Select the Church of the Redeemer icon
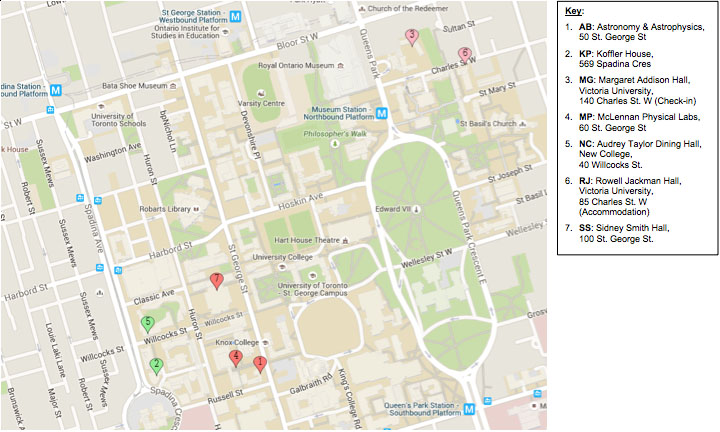 tap(362, 9)
